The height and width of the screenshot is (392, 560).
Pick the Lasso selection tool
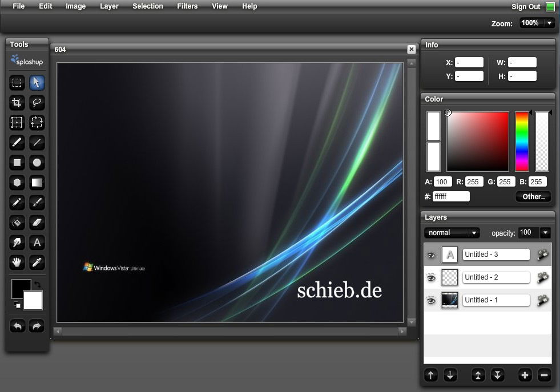tap(37, 103)
